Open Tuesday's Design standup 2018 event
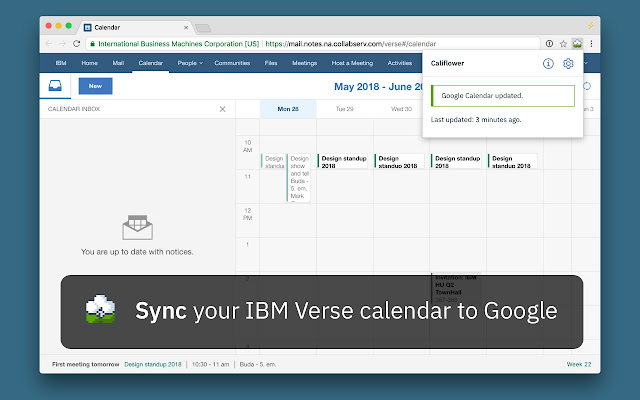This screenshot has width=640, height=400. pos(343,161)
